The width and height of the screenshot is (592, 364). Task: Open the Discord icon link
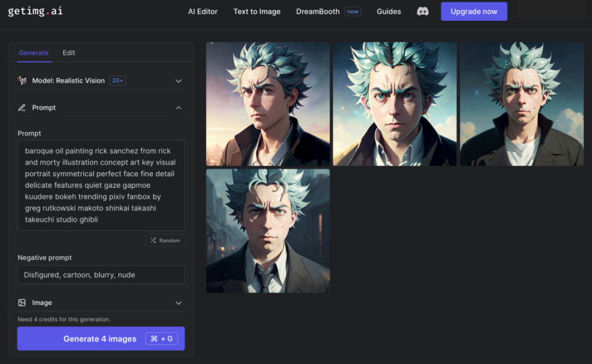pos(422,12)
